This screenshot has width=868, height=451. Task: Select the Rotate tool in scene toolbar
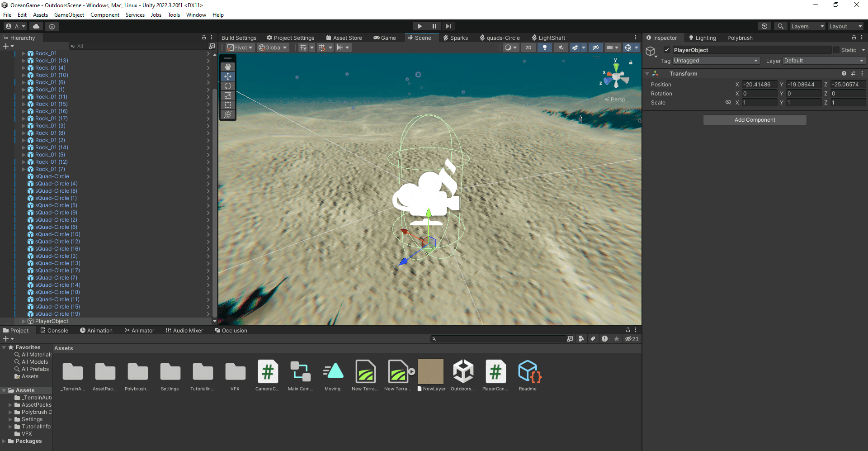tap(228, 86)
